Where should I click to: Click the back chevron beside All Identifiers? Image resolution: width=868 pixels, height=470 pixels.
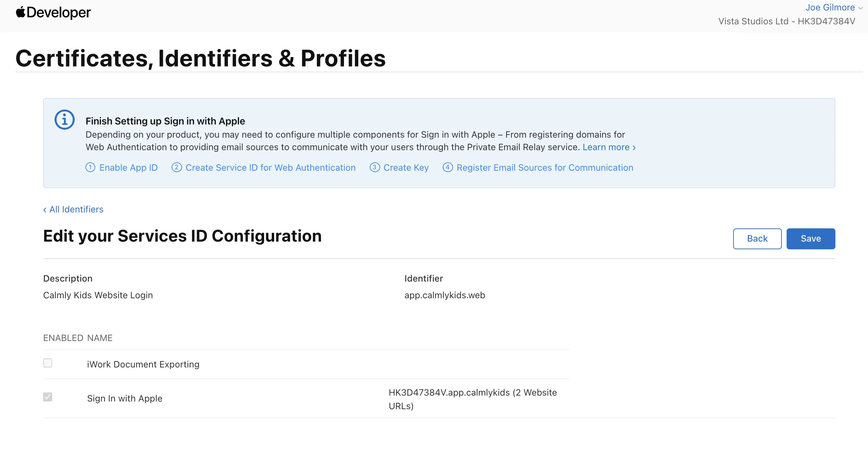45,210
